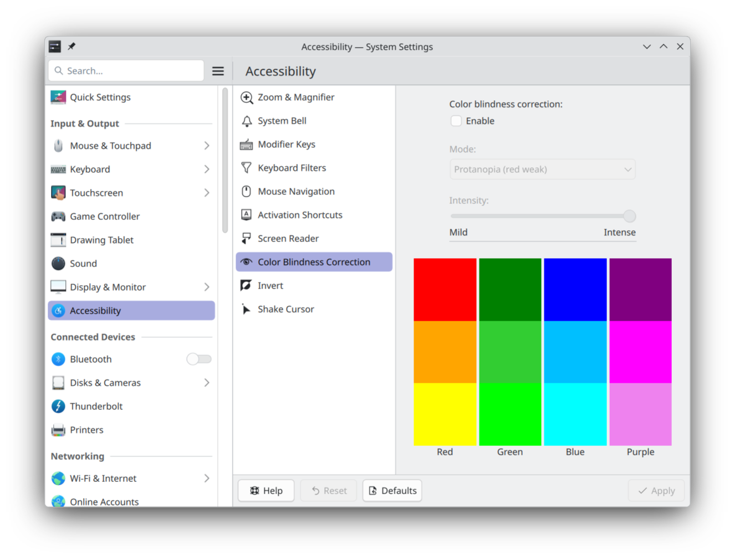This screenshot has width=735, height=560.
Task: Toggle the Bluetooth switch
Action: point(199,359)
